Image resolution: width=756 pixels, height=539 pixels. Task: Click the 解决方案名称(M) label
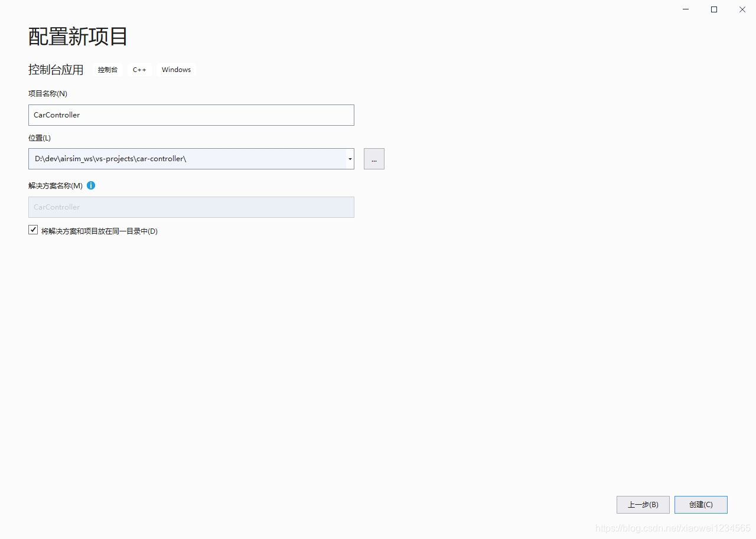56,185
